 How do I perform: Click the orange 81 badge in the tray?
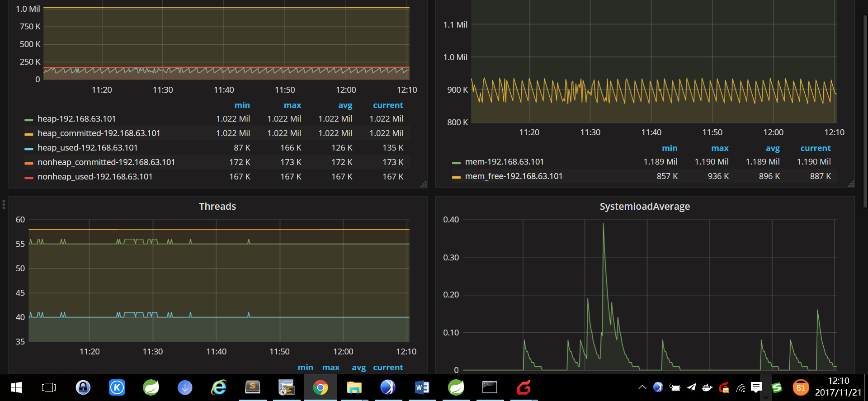[x=801, y=387]
